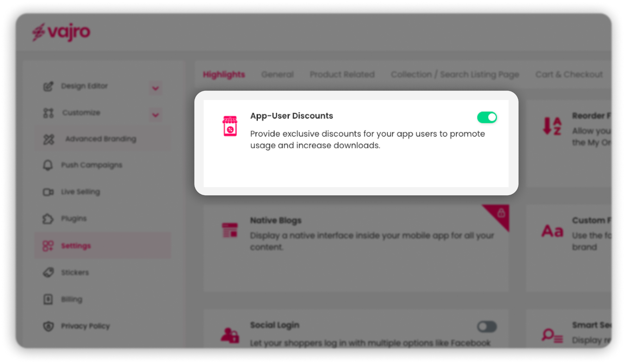Viewport: 625px width, 364px height.
Task: Disable the App-User Discounts toggle
Action: [487, 117]
